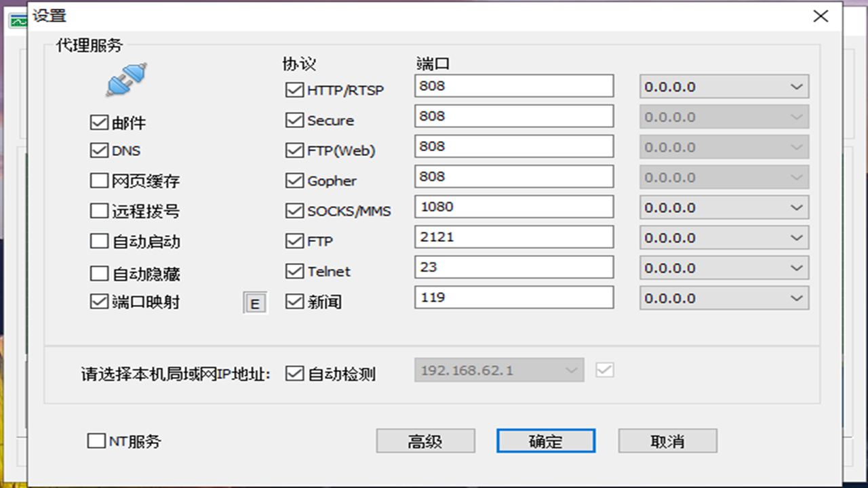Viewport: 868px width, 488px height.
Task: Click the E button beside 端口映射
Action: (x=255, y=302)
